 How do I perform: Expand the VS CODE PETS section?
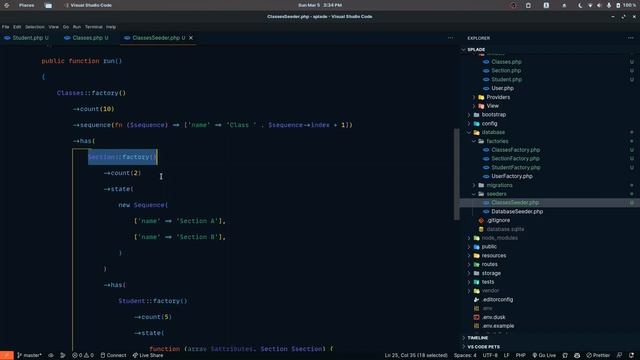484,347
